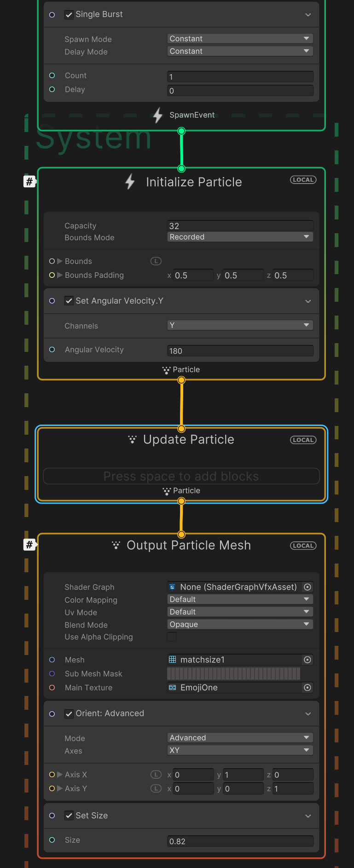Open the Bounds Mode dropdown
The width and height of the screenshot is (354, 868).
(239, 236)
